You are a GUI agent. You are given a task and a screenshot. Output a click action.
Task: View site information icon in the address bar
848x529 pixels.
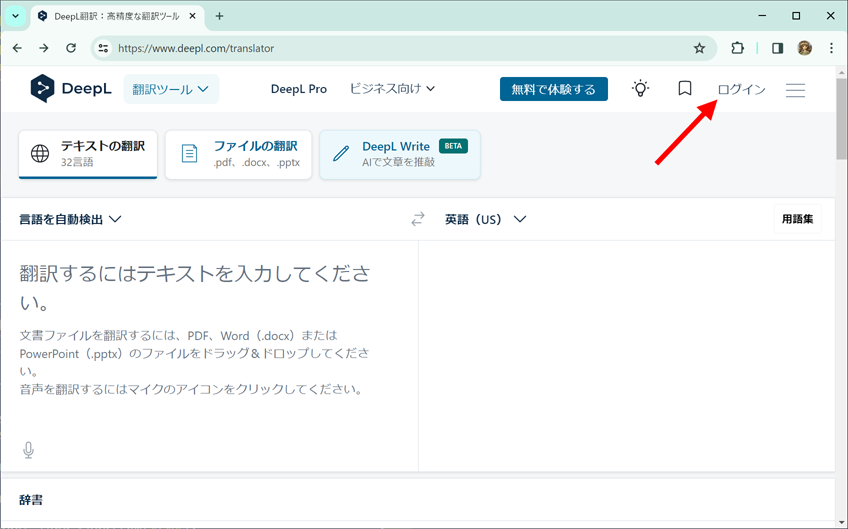(x=103, y=48)
